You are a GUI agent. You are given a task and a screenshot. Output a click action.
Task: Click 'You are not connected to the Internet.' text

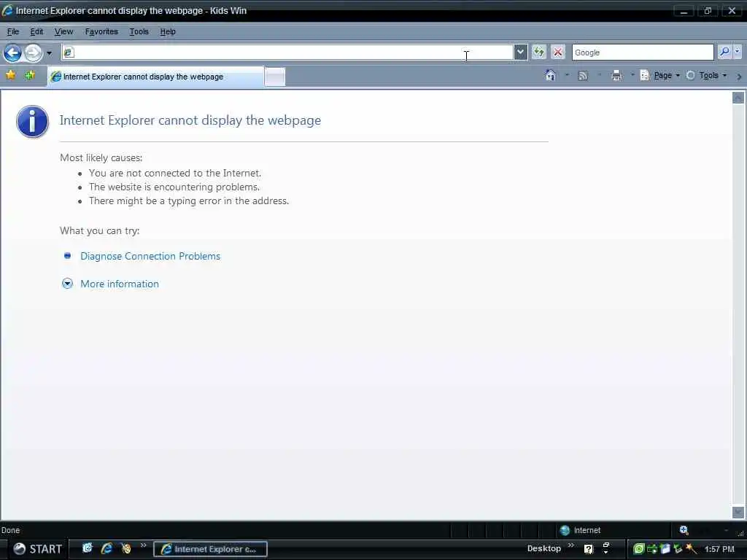[175, 174]
